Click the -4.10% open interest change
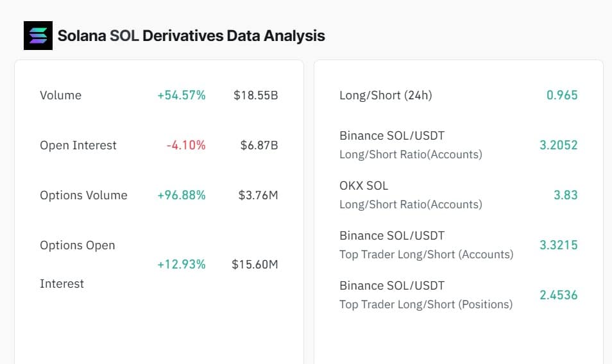Image resolution: width=612 pixels, height=364 pixels. tap(186, 145)
